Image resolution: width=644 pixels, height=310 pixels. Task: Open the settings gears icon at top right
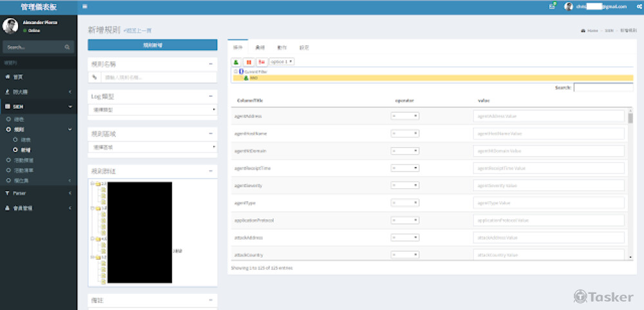(636, 6)
